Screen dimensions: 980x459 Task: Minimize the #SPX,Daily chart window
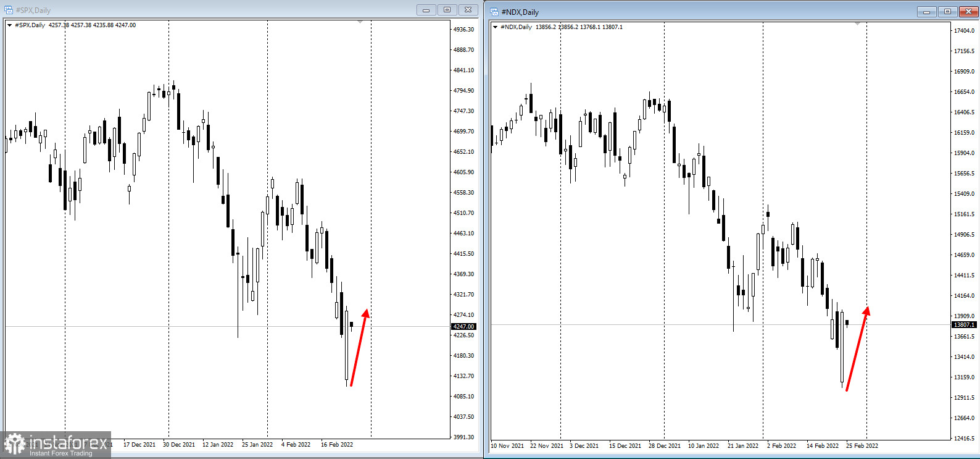coord(426,10)
